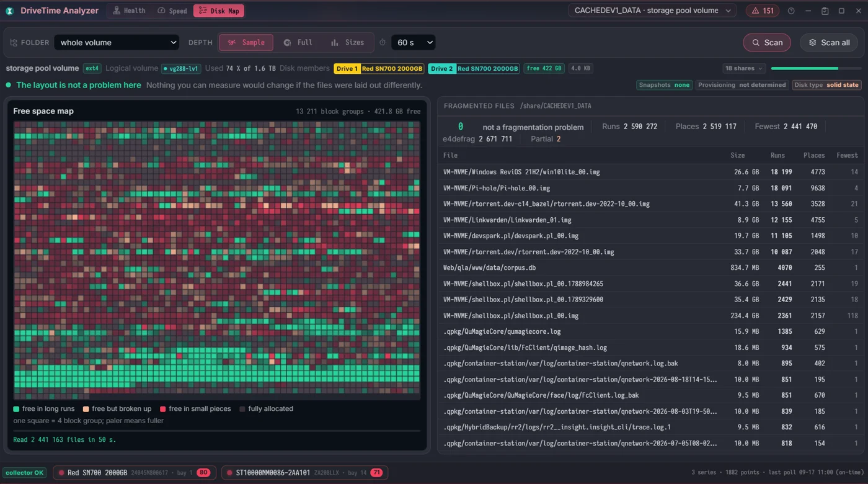Click the Disk type solid state badge
Screen dimensions: 868x484
pos(826,85)
